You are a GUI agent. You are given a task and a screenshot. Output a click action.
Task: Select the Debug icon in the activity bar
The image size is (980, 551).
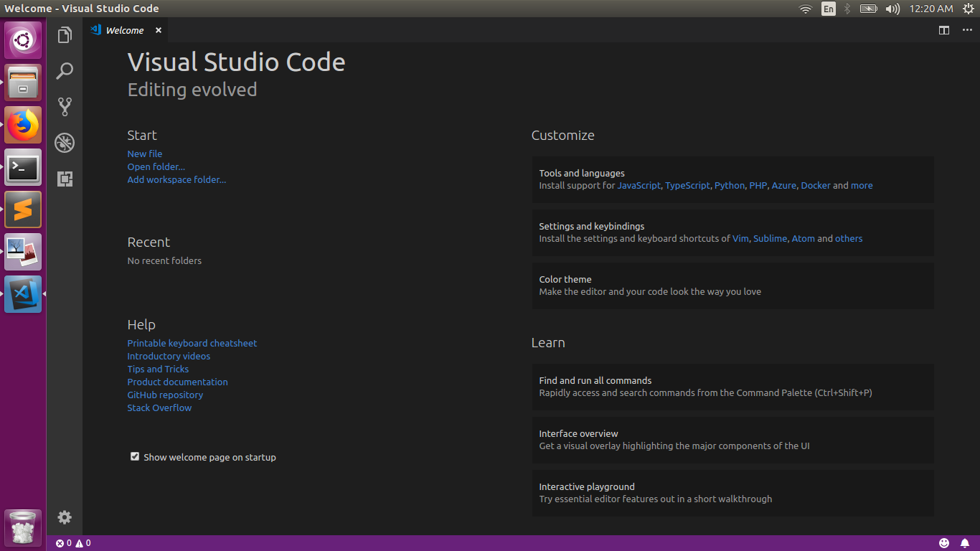pos(65,143)
